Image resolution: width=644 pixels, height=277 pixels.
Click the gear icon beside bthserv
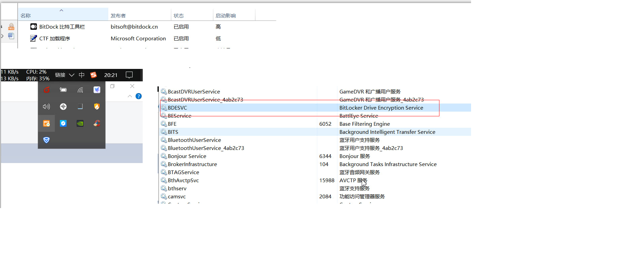pyautogui.click(x=164, y=188)
